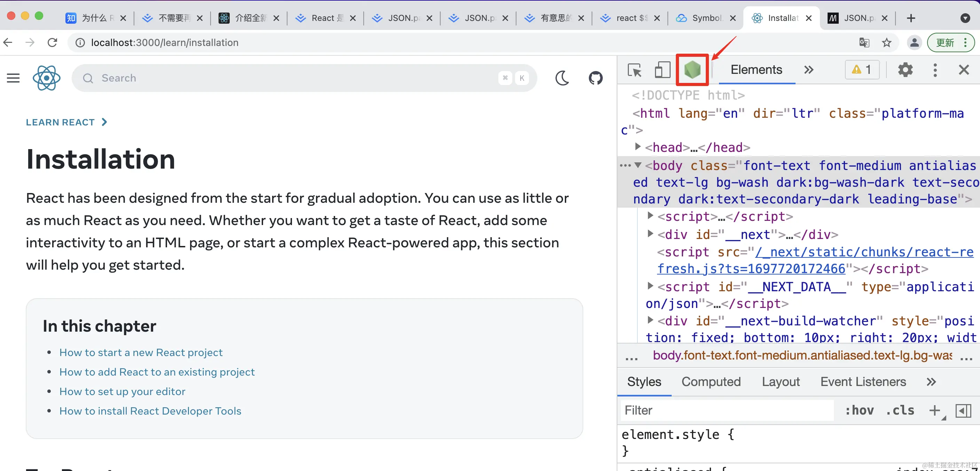
Task: Bookmark this page with star icon
Action: pos(886,43)
